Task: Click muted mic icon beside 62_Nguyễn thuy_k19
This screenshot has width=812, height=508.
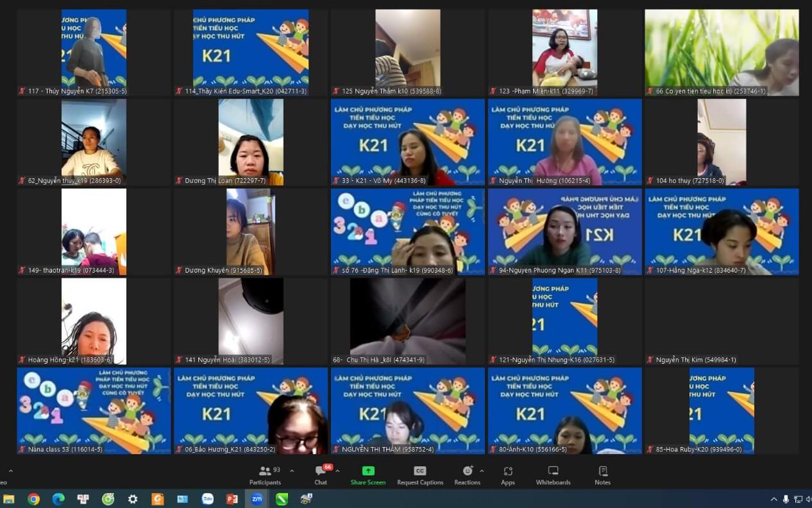Action: coord(22,181)
